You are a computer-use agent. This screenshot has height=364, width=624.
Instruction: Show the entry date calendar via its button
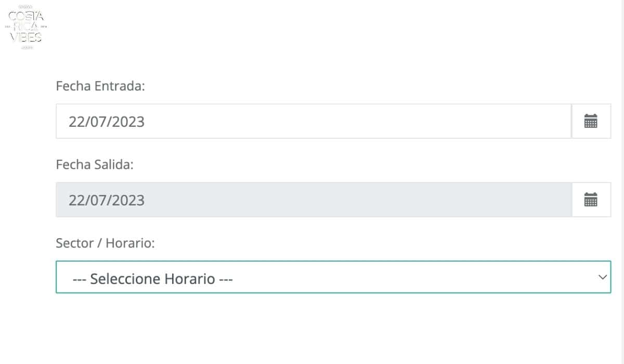591,121
